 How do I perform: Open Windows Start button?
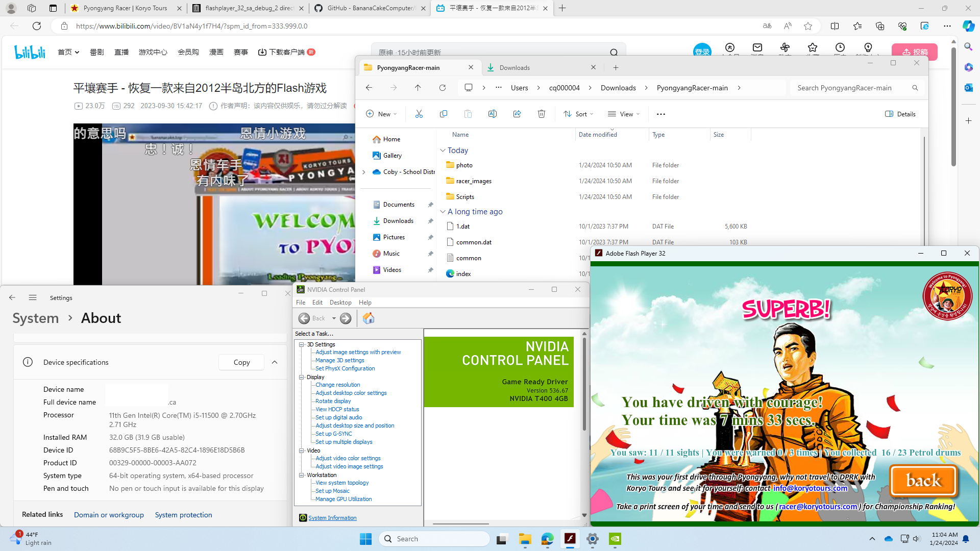[x=365, y=539]
